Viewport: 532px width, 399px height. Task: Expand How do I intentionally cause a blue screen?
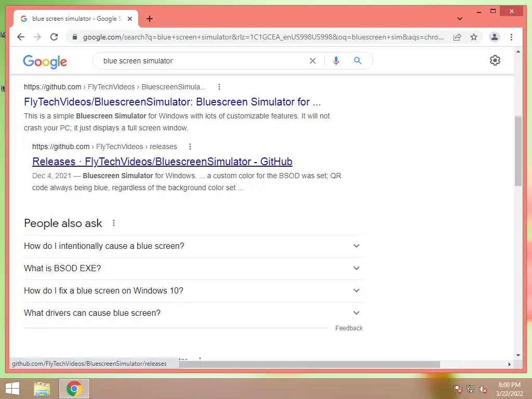click(x=193, y=246)
